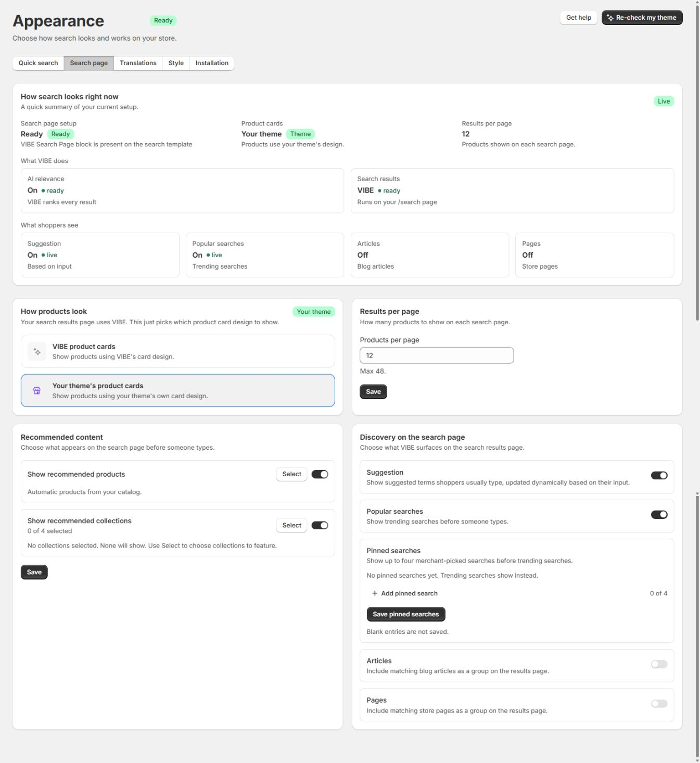
Task: Click the Ready badge under Search page setup
Action: (60, 134)
